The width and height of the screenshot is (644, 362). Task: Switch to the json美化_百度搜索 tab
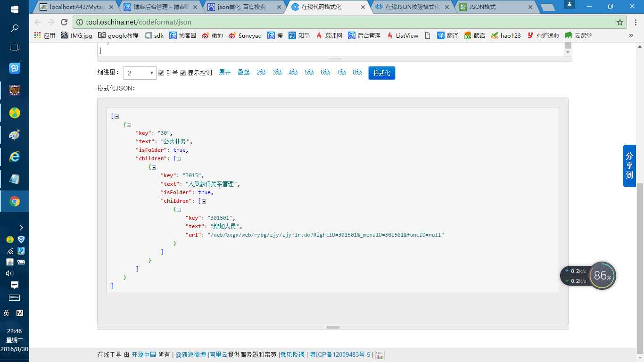tap(244, 7)
